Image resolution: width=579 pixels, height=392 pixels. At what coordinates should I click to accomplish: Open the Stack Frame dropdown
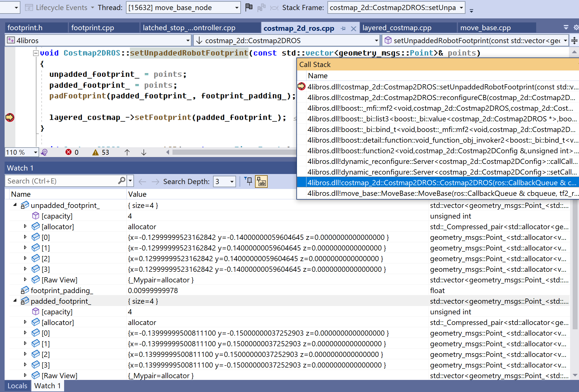[396, 7]
